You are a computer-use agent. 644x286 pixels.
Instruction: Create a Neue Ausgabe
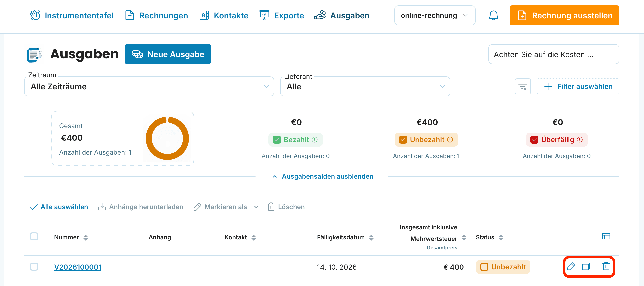pyautogui.click(x=168, y=54)
